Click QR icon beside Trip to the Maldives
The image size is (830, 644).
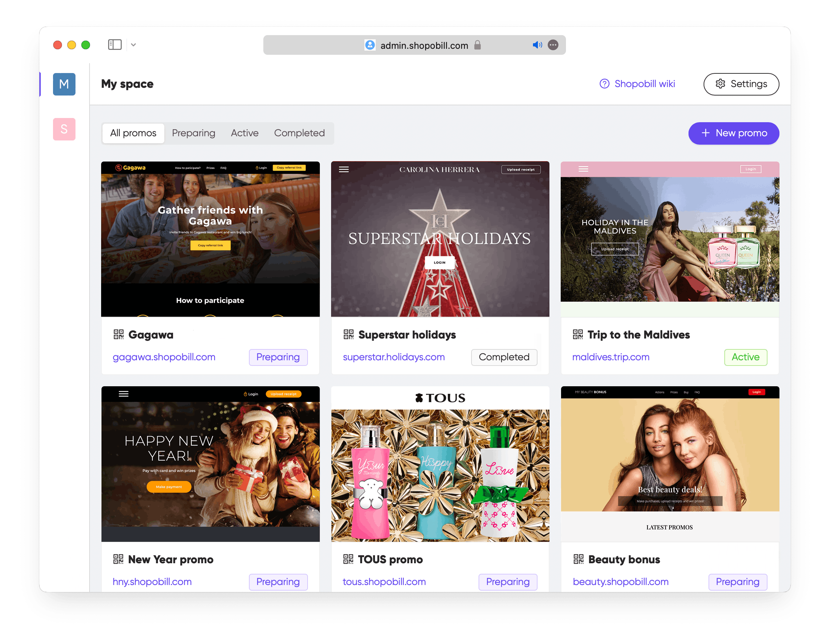point(578,335)
